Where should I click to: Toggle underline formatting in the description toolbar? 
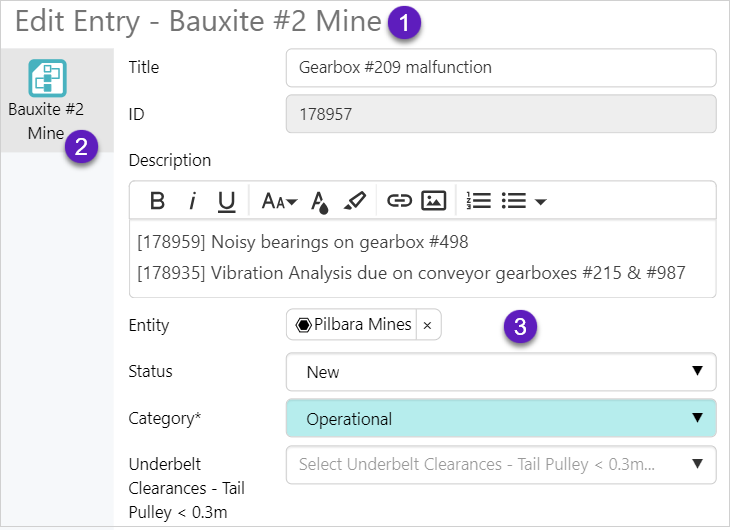point(227,201)
